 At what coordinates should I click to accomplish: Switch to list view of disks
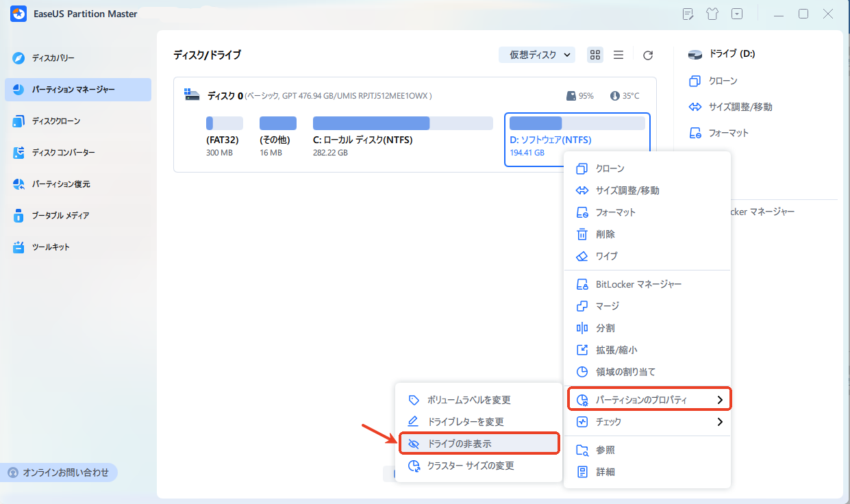618,55
